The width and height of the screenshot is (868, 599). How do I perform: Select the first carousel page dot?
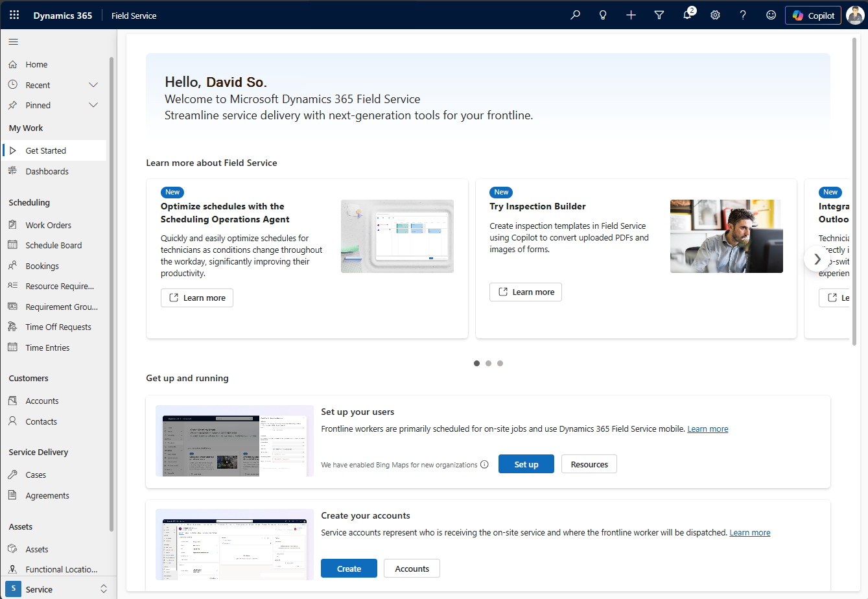coord(476,363)
